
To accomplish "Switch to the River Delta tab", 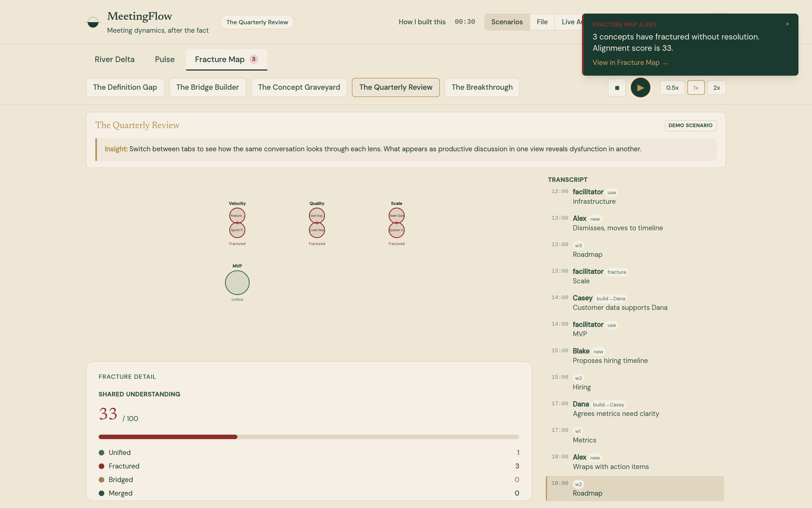I will coord(114,60).
